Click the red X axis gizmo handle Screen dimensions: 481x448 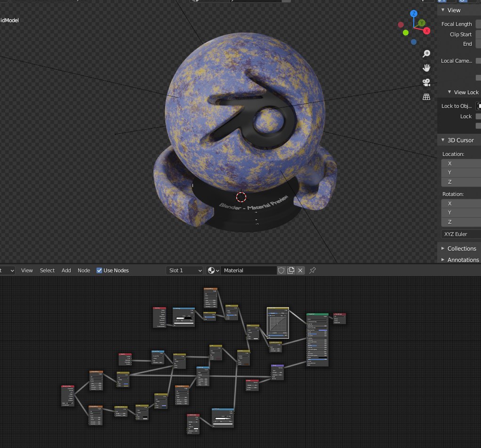tap(427, 31)
